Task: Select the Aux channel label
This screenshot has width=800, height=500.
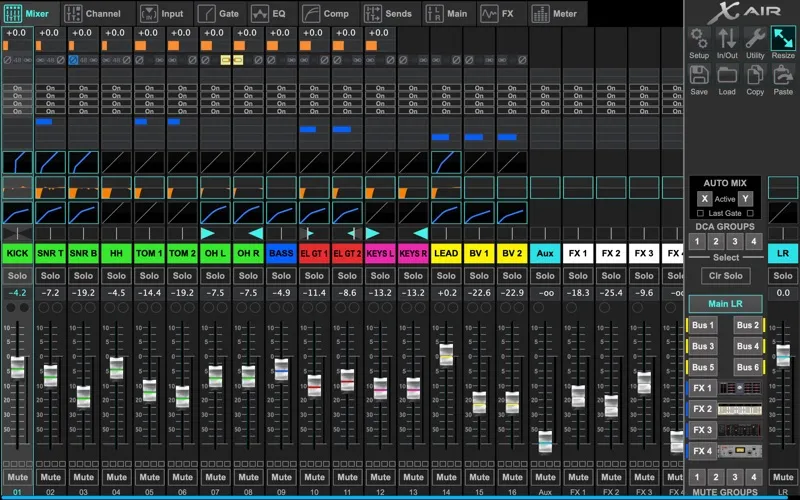Action: [x=545, y=254]
